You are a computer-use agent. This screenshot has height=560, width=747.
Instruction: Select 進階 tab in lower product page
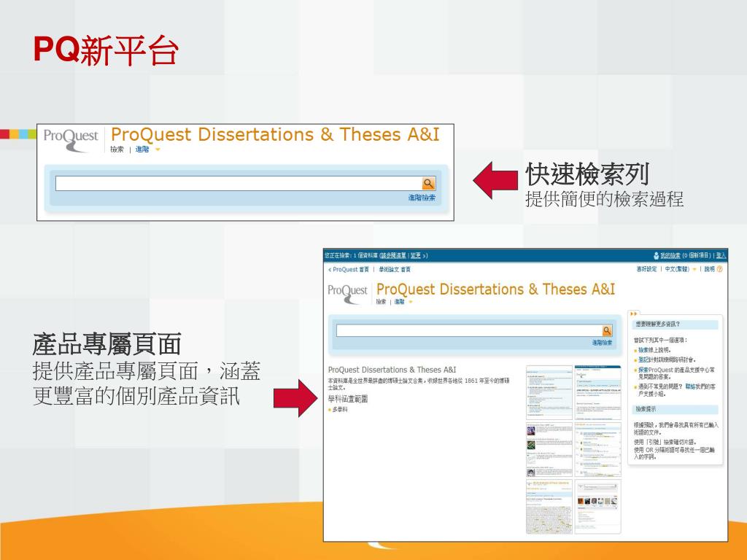click(399, 301)
